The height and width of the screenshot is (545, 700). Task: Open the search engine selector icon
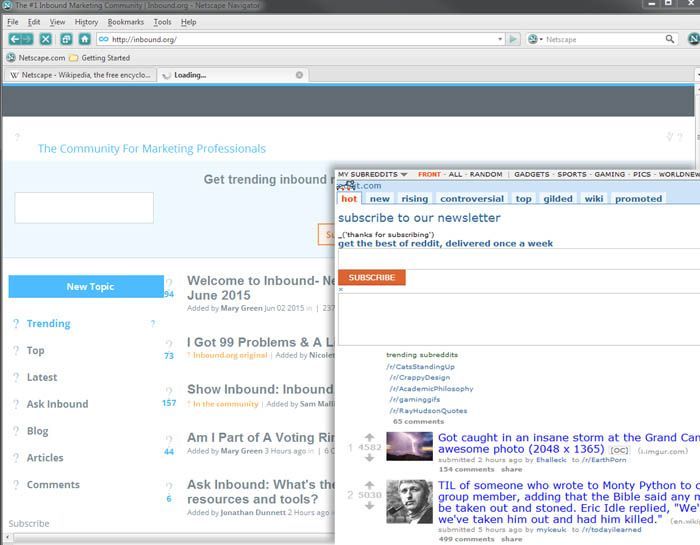(x=535, y=39)
